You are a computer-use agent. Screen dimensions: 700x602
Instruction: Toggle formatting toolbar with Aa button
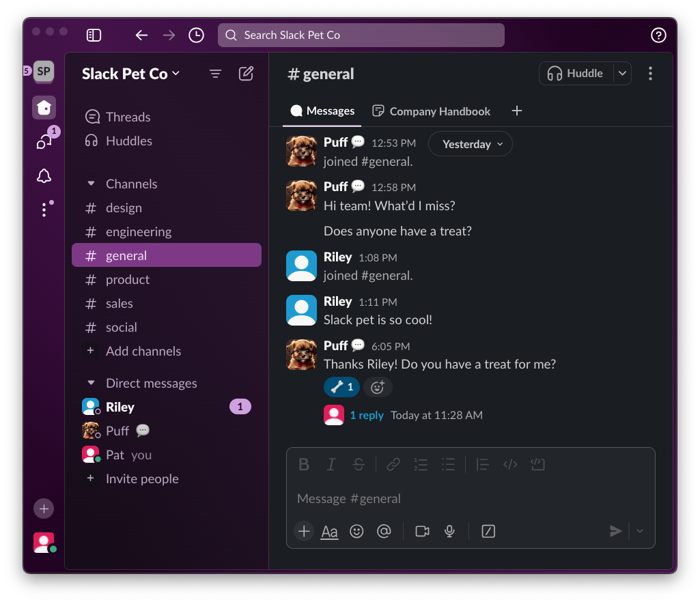pos(329,531)
